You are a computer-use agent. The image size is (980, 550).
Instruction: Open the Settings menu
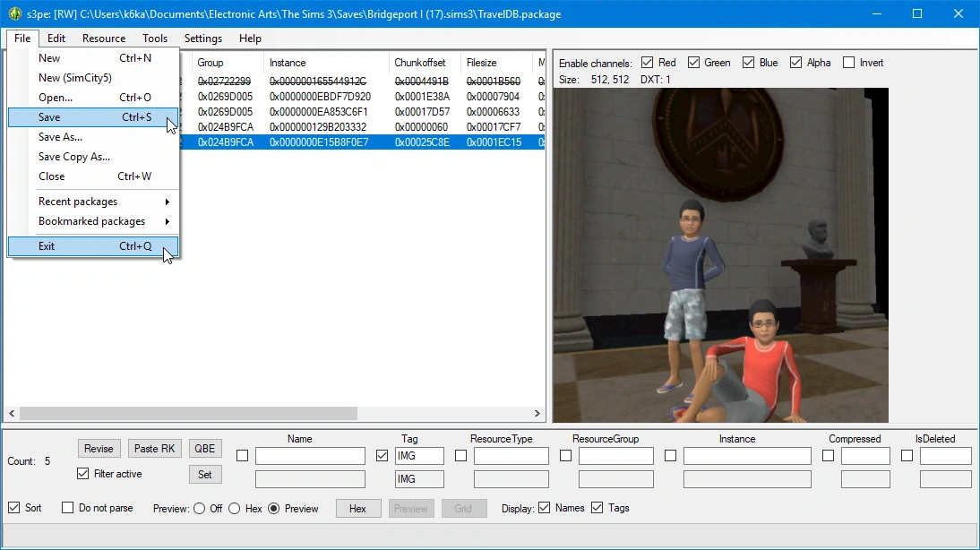click(x=203, y=39)
